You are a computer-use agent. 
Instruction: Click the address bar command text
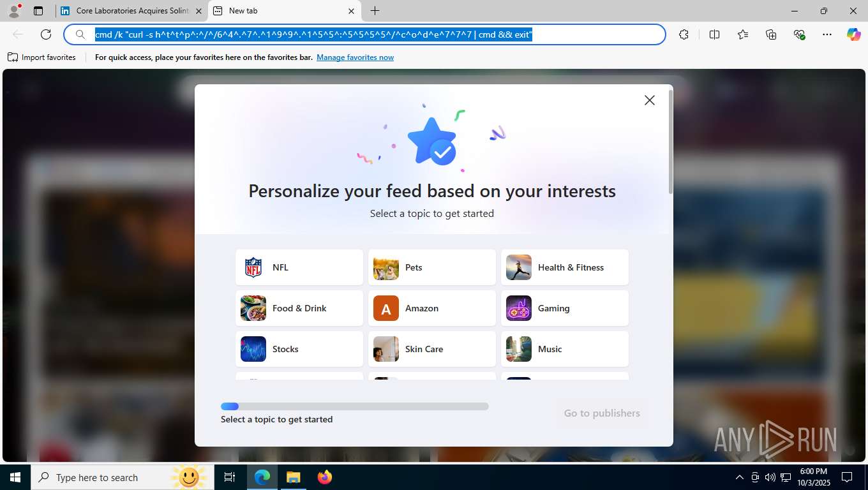[313, 34]
